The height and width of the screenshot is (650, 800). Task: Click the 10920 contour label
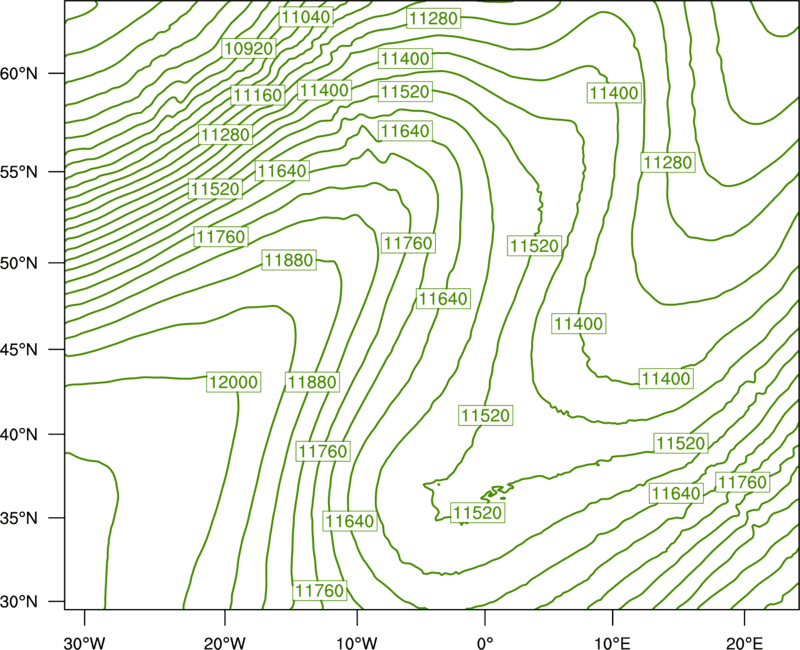click(x=249, y=48)
